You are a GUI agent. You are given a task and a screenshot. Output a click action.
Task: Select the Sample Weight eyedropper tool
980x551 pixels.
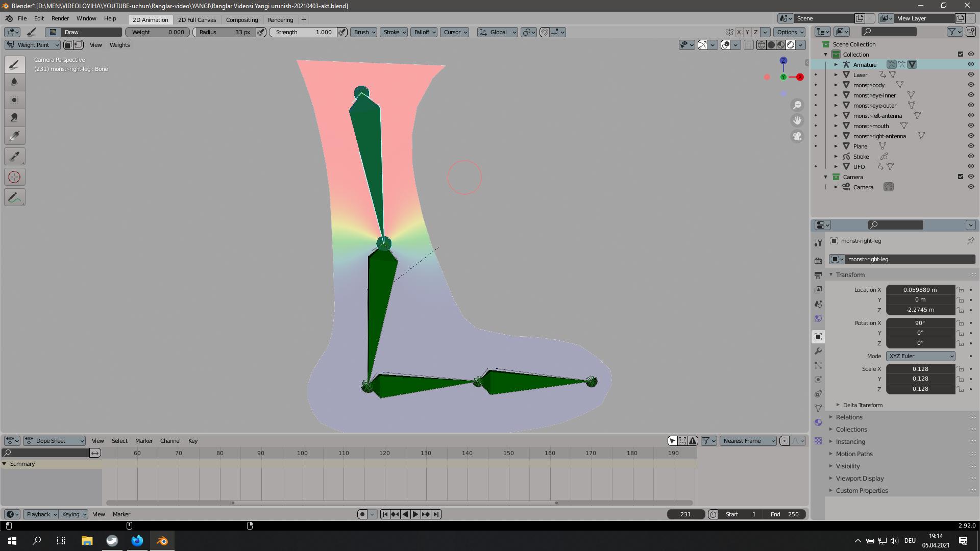pyautogui.click(x=14, y=157)
